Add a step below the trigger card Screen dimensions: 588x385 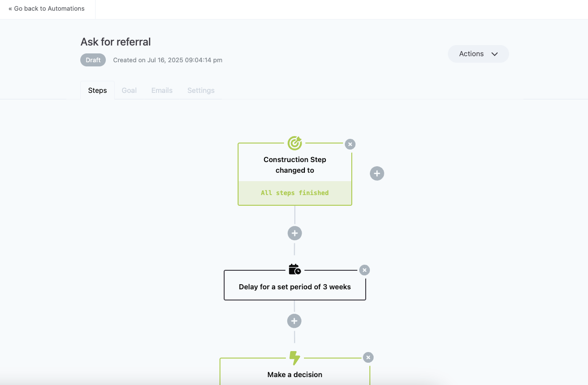[295, 233]
